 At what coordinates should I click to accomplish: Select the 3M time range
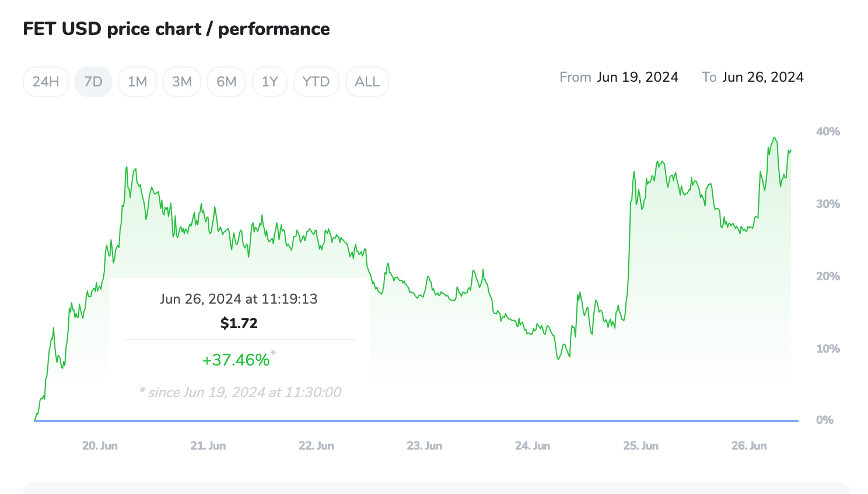coord(181,82)
